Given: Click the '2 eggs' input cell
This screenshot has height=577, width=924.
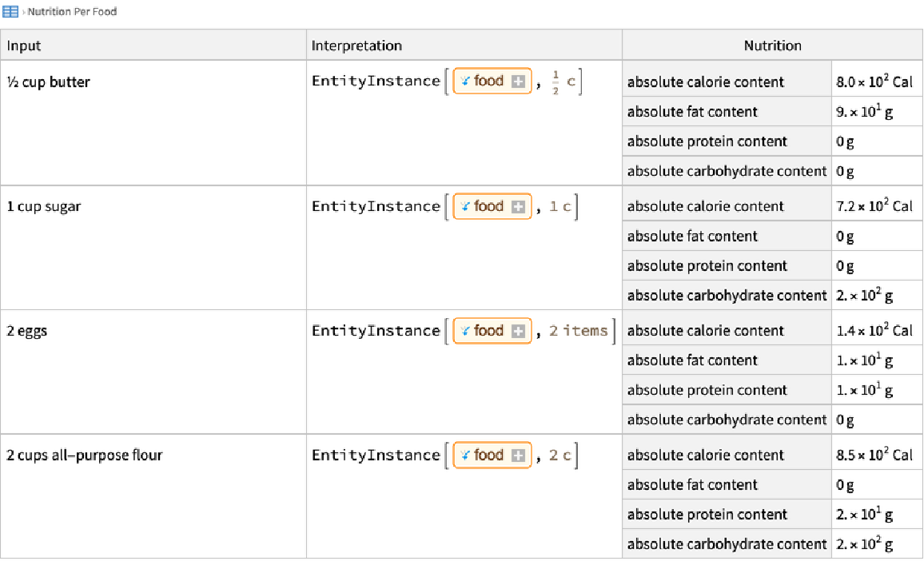Looking at the screenshot, I should tap(27, 331).
